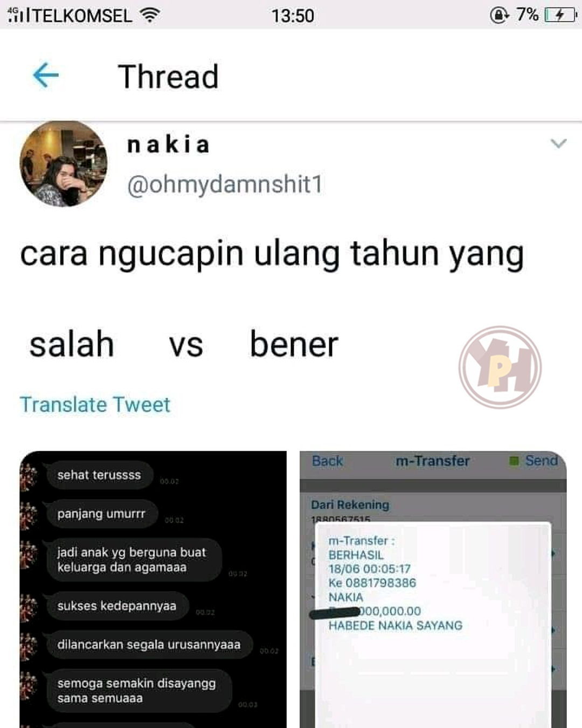582x728 pixels.
Task: Tap the Back button in m-Transfer image
Action: 327,461
